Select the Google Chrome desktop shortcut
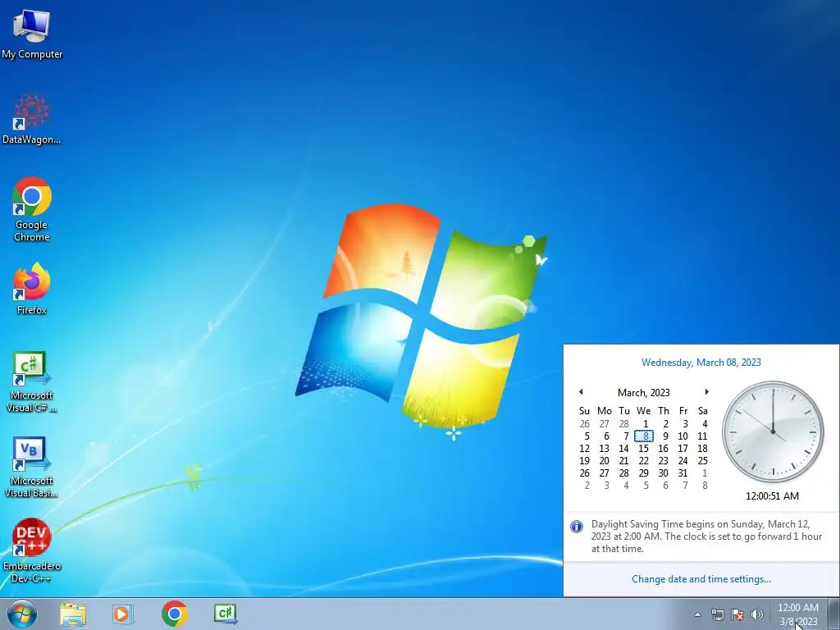Viewport: 840px width, 630px height. (x=32, y=209)
